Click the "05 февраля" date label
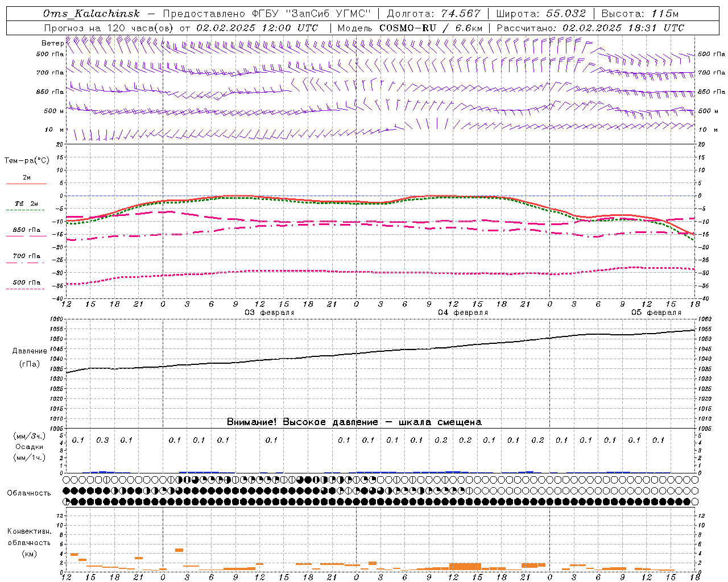The width and height of the screenshot is (728, 582). [656, 313]
